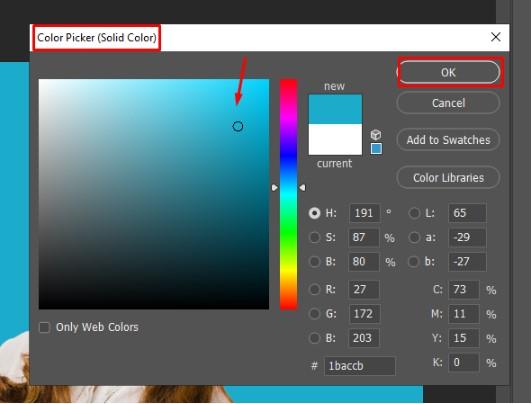Click the b field showing -27
The image size is (532, 404).
[x=467, y=262]
